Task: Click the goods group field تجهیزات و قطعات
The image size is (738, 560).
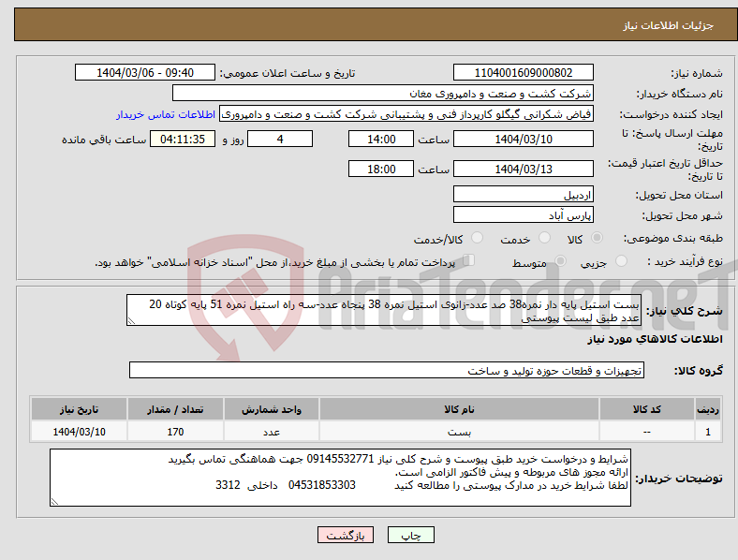Action: (387, 370)
